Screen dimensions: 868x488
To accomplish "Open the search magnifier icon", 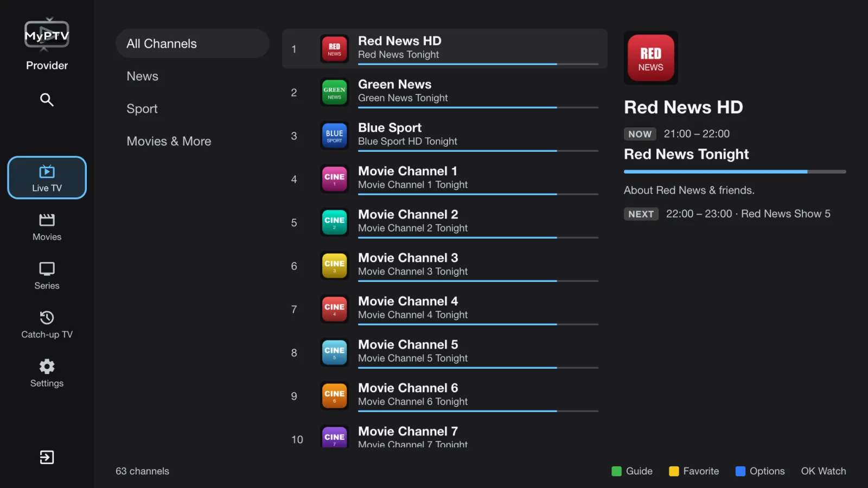I will pos(47,100).
